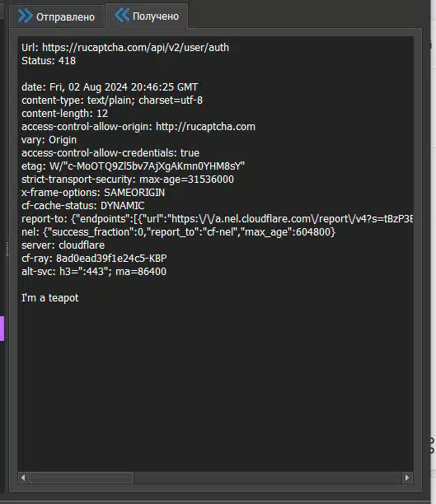Click the horizontal scrollbar left arrow
Viewport: 436px width, 504px height.
[23, 478]
